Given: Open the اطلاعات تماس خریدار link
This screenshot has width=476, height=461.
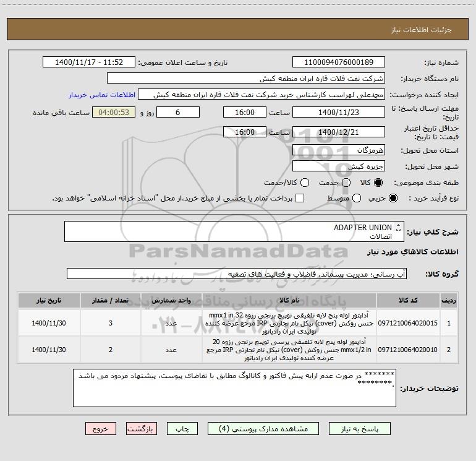Looking at the screenshot, I should point(102,95).
